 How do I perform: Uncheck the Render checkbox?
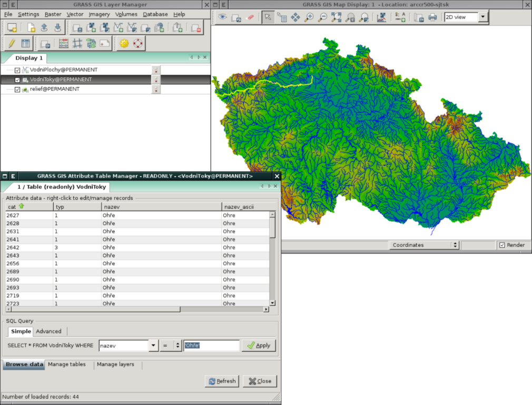[x=502, y=245]
